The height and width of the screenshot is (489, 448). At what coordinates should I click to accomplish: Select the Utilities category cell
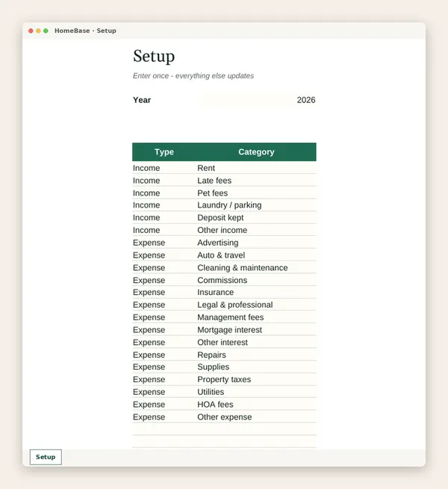256,391
